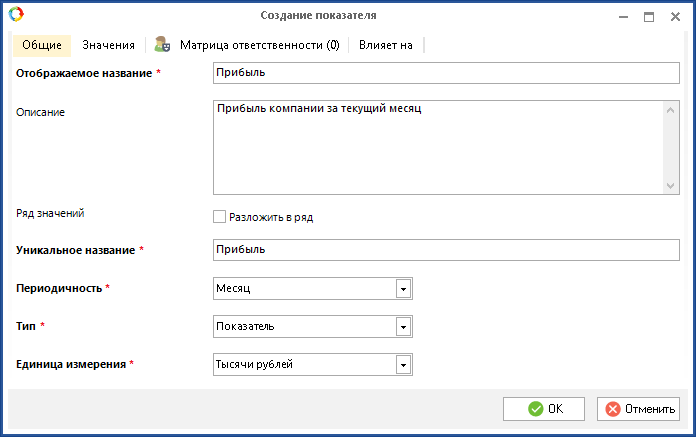Viewport: 696px width, 437px height.
Task: Click the Отображаемое название input field
Action: (446, 73)
